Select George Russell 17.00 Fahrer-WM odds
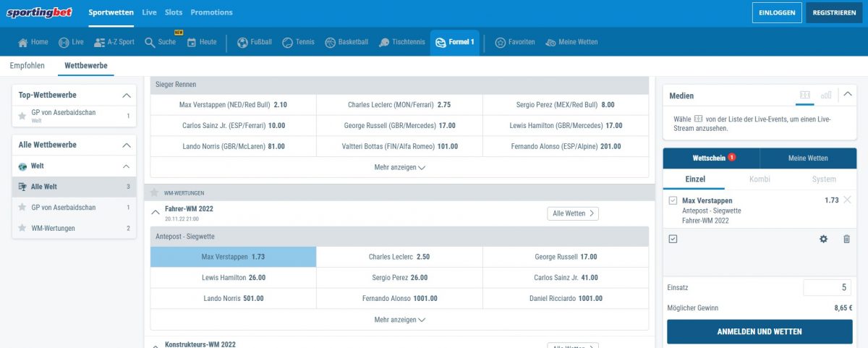Image resolution: width=868 pixels, height=348 pixels. [x=566, y=257]
